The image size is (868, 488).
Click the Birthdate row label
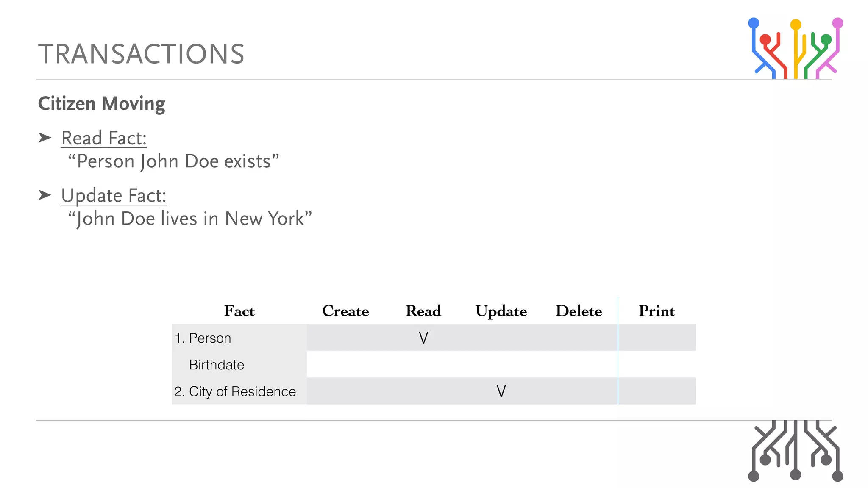coord(217,365)
